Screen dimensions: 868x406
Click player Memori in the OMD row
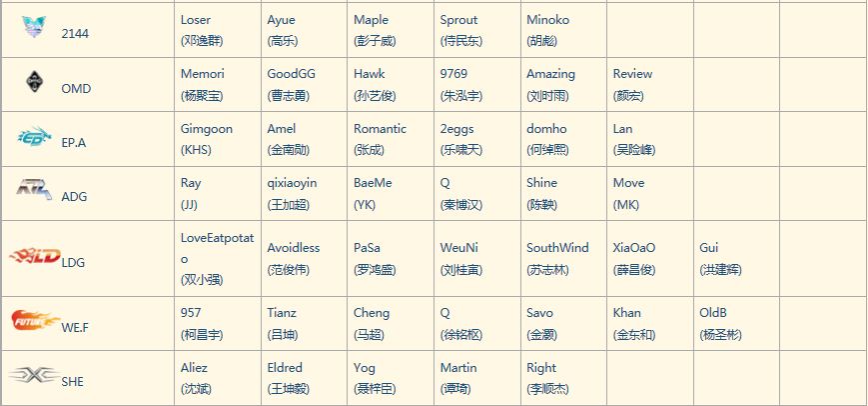click(x=203, y=74)
